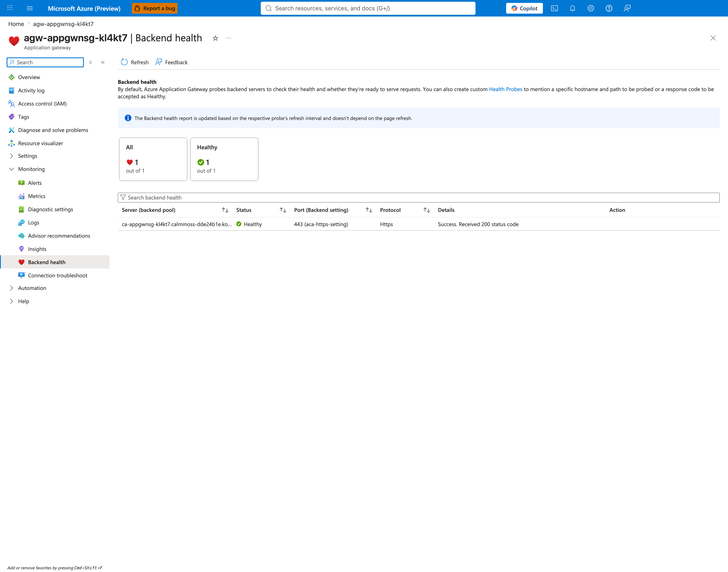Screen dimensions: 728x572
Task: Open Copilot
Action: click(524, 8)
